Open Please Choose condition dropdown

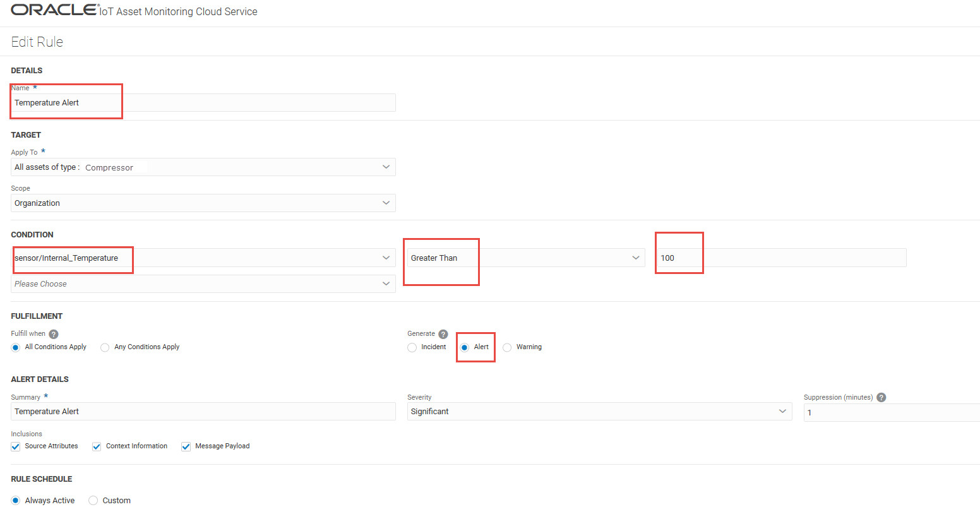(x=203, y=284)
